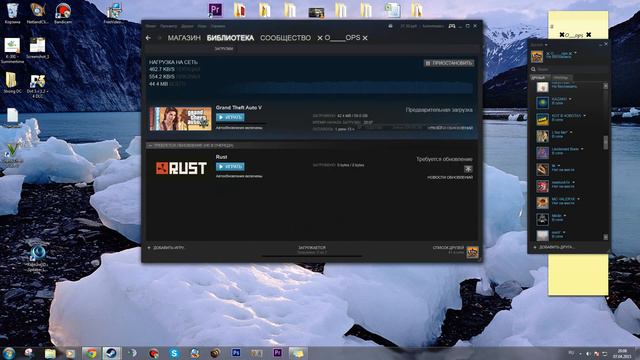
Task: Click the taskbar clock
Action: tap(622, 353)
